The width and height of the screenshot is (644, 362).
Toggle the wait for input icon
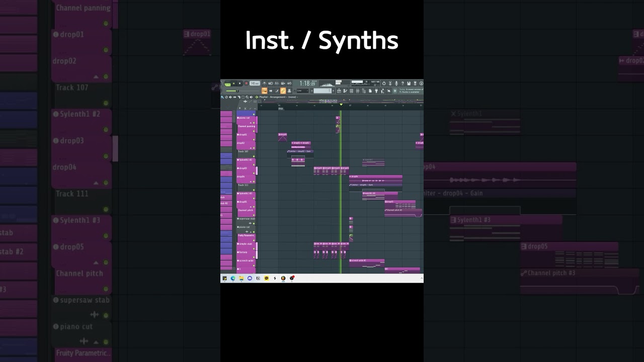click(271, 83)
